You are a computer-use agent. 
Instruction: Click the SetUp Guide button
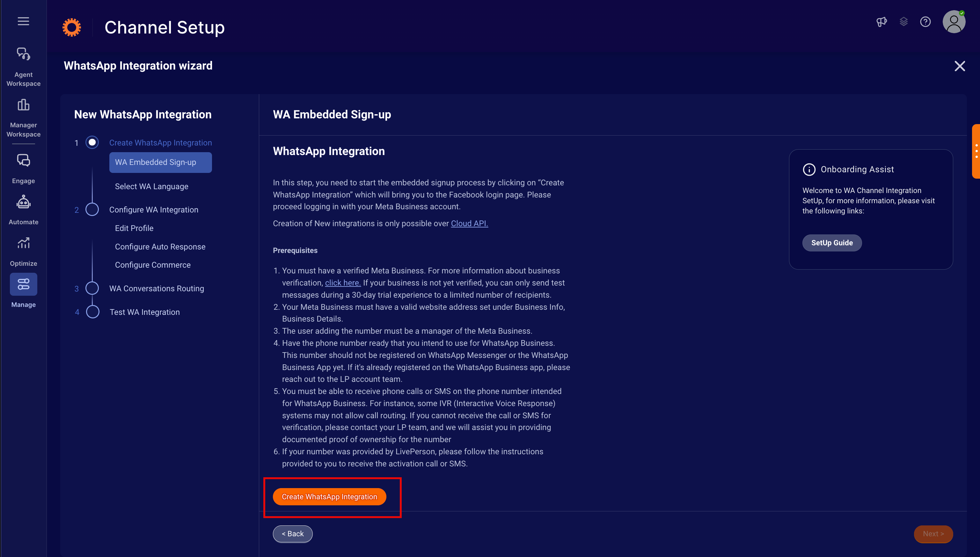(x=832, y=242)
